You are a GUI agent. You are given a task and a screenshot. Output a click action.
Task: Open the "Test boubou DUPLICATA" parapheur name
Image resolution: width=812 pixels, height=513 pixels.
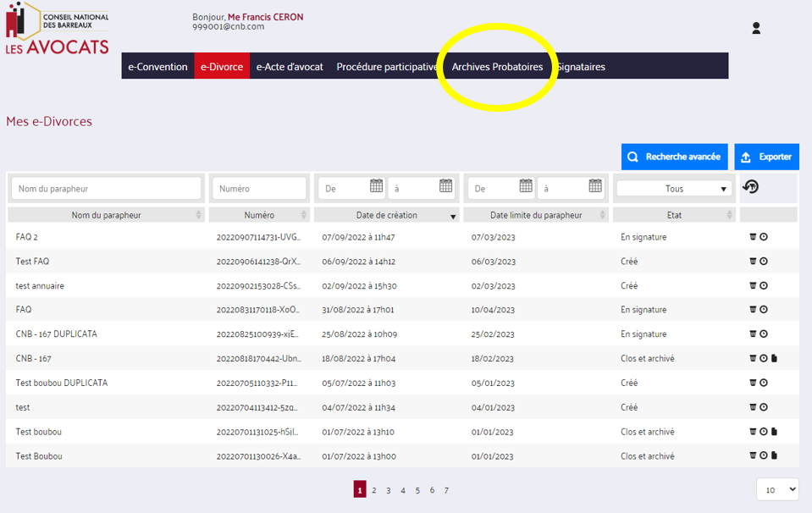click(x=62, y=383)
